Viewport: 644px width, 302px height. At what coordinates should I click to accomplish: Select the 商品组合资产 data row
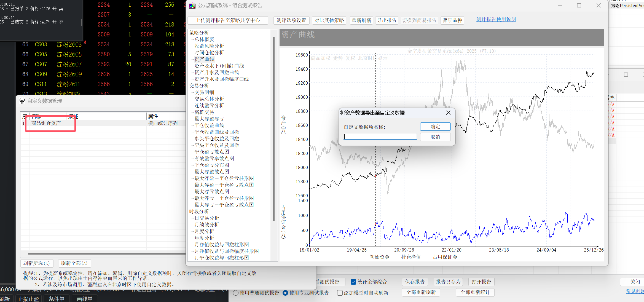click(46, 123)
